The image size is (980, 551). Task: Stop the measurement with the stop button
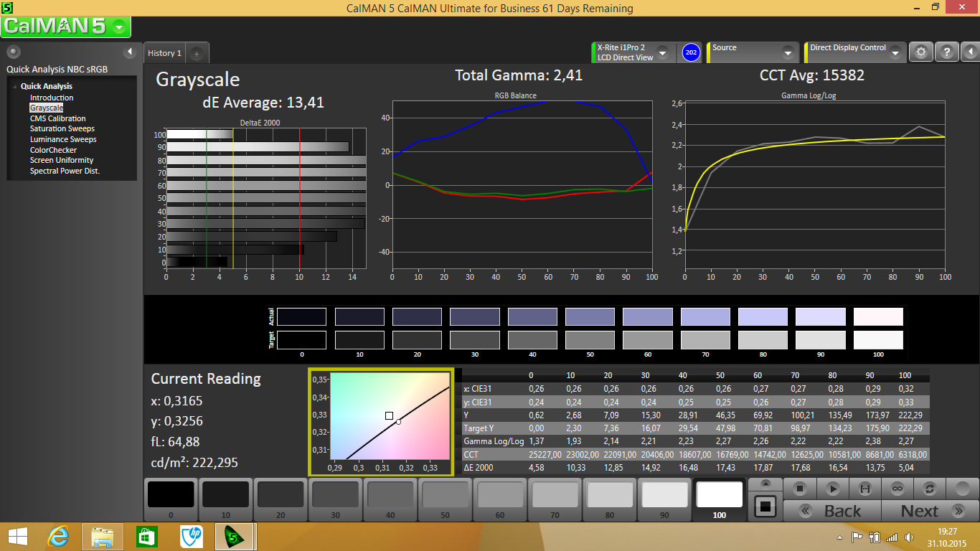[800, 489]
